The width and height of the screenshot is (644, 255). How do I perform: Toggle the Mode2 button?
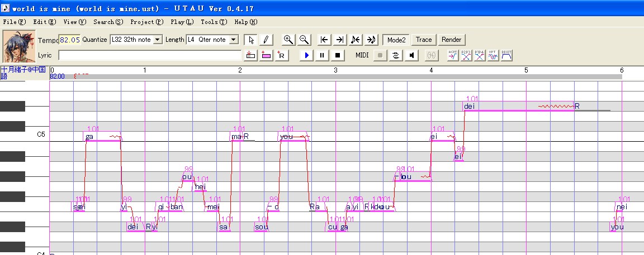point(396,40)
